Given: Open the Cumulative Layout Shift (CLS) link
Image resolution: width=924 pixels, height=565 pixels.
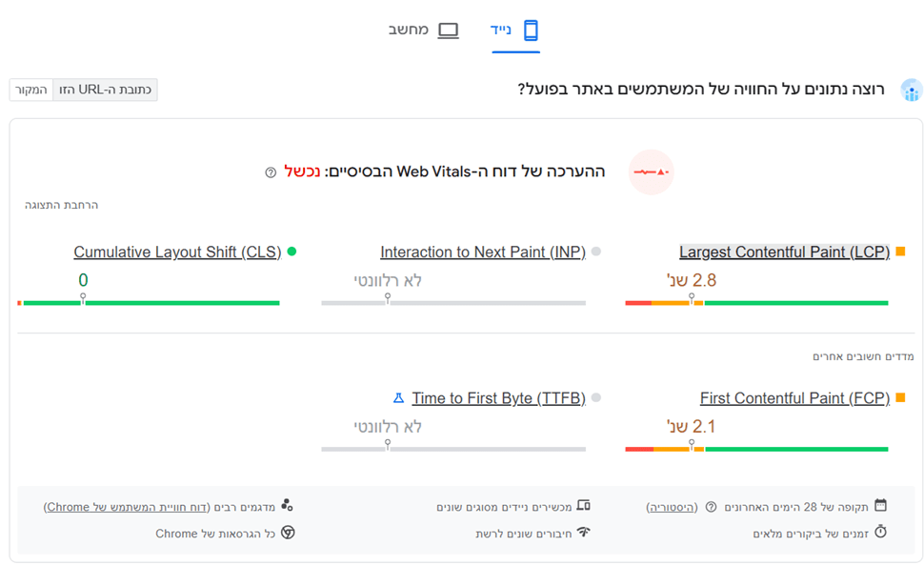Looking at the screenshot, I should 177,252.
